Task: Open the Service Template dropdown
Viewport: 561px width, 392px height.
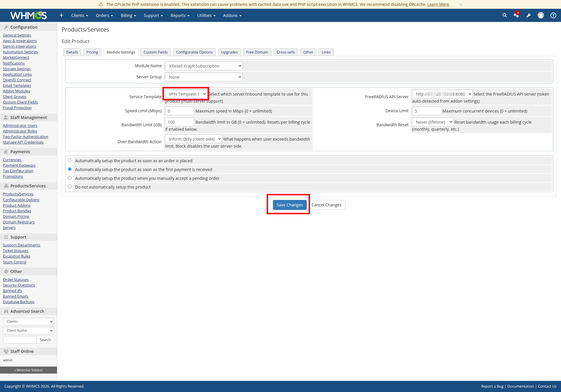Action: tap(186, 94)
